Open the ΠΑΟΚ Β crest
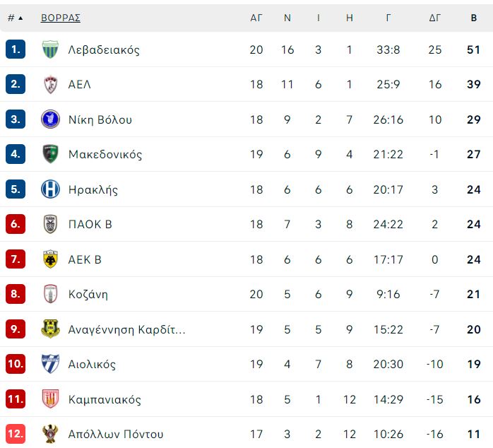This screenshot has width=493, height=448. click(50, 224)
